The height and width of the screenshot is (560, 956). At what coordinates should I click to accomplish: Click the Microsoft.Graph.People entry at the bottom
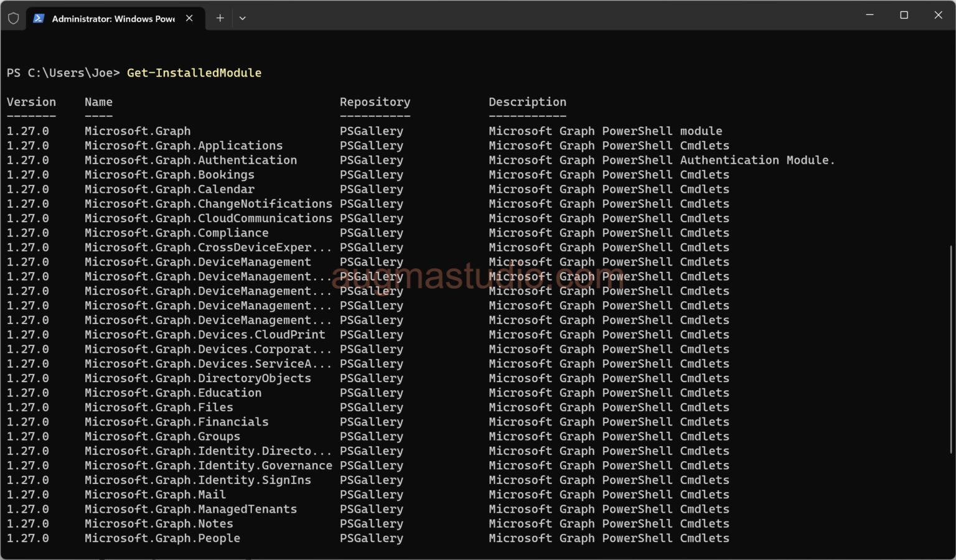tap(162, 538)
